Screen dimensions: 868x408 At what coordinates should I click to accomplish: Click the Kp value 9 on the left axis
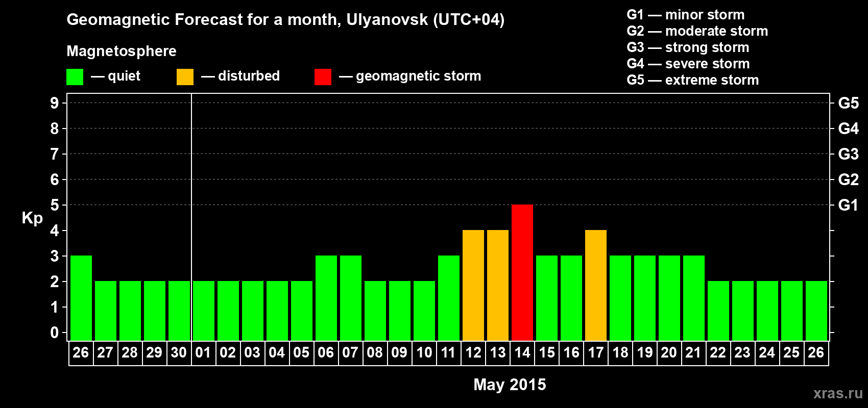55,103
